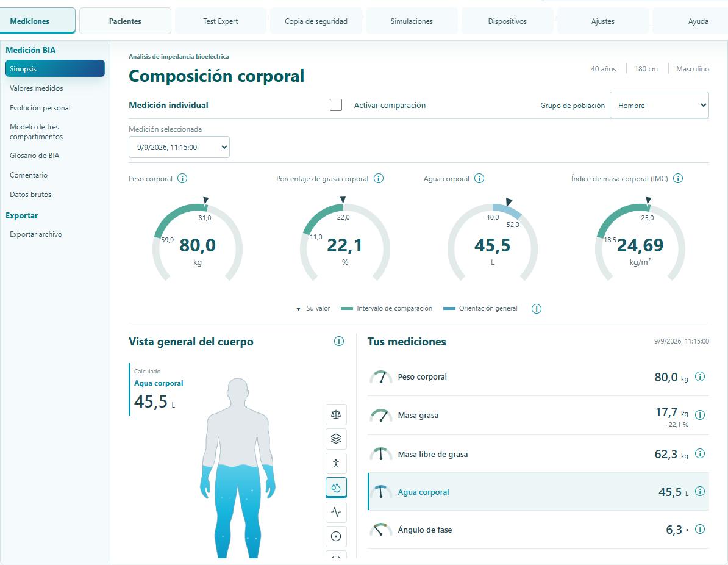728x565 pixels.
Task: Go to Evolución personal in sidebar
Action: 55,108
